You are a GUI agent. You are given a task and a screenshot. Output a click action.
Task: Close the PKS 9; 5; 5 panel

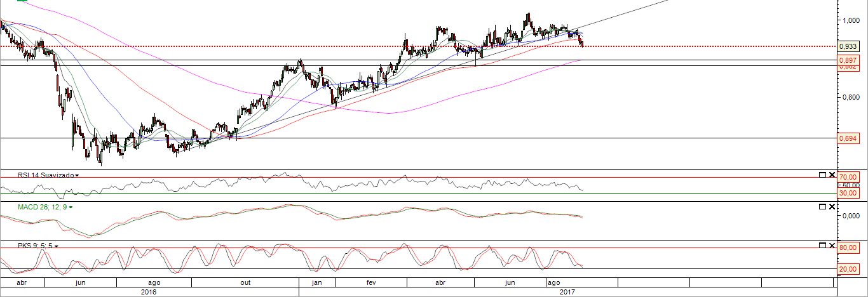(x=831, y=245)
